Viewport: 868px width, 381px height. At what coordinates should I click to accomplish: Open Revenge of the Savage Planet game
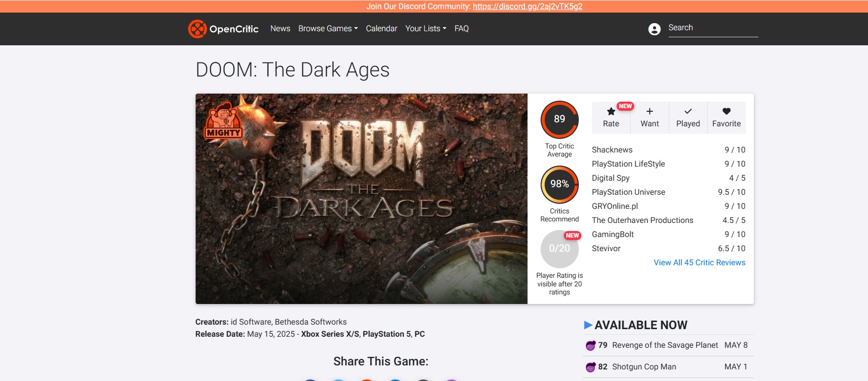point(665,345)
